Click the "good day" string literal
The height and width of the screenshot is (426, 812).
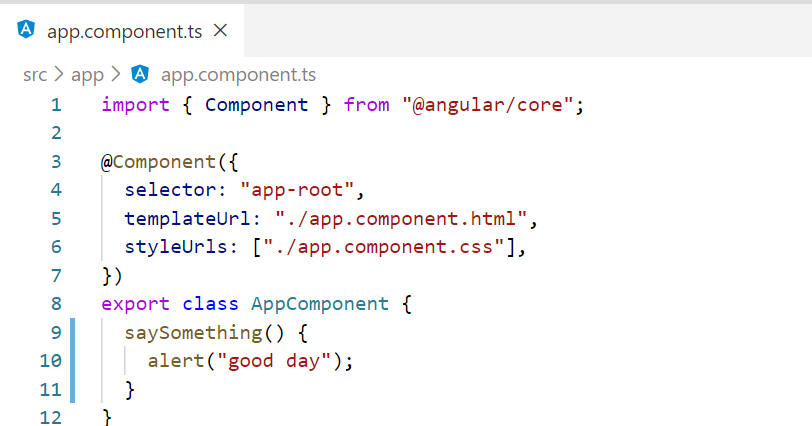click(274, 361)
